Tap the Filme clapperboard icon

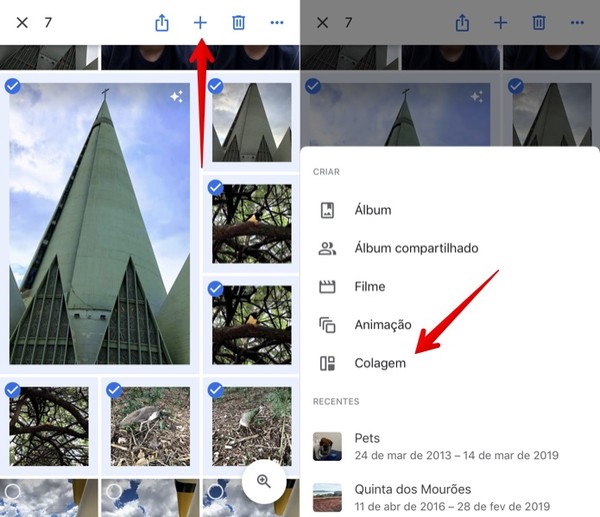(327, 287)
